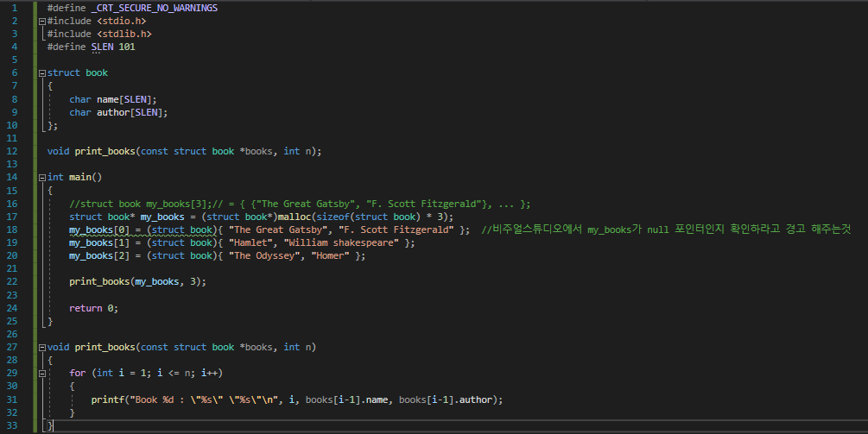
Task: Click line number 31 in the gutter
Action: [x=11, y=399]
